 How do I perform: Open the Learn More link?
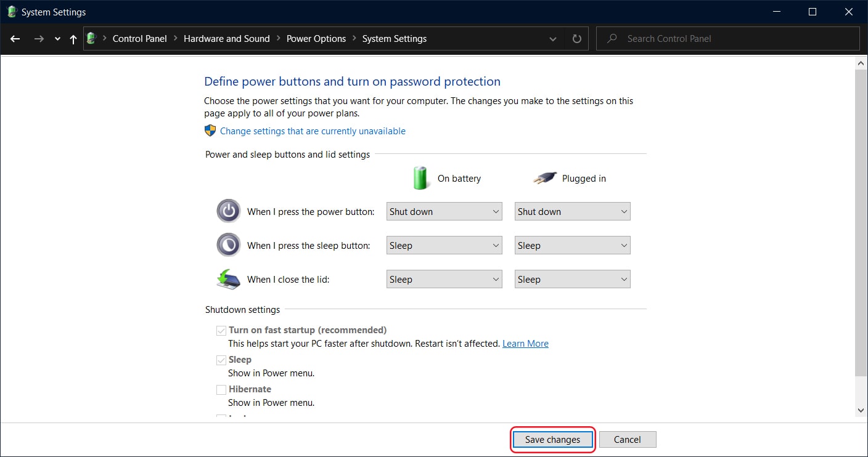tap(525, 344)
